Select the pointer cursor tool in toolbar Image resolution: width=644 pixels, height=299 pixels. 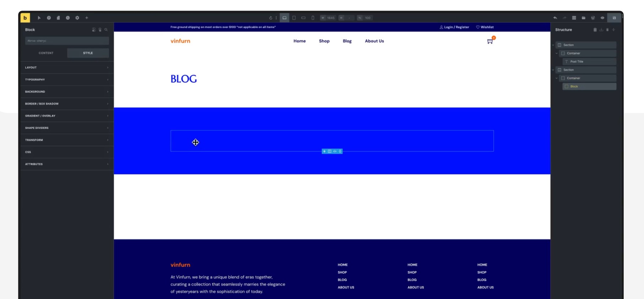tap(39, 18)
